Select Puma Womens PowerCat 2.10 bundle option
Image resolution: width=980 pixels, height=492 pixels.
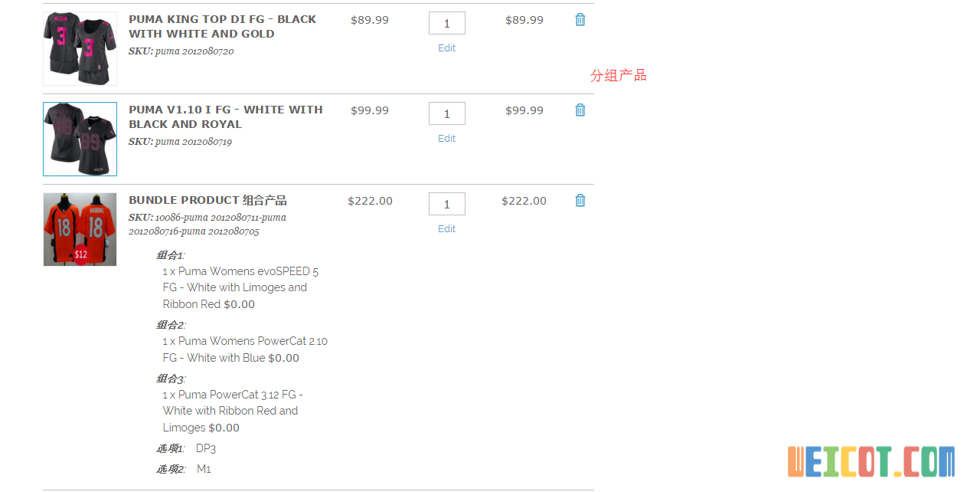tap(245, 349)
